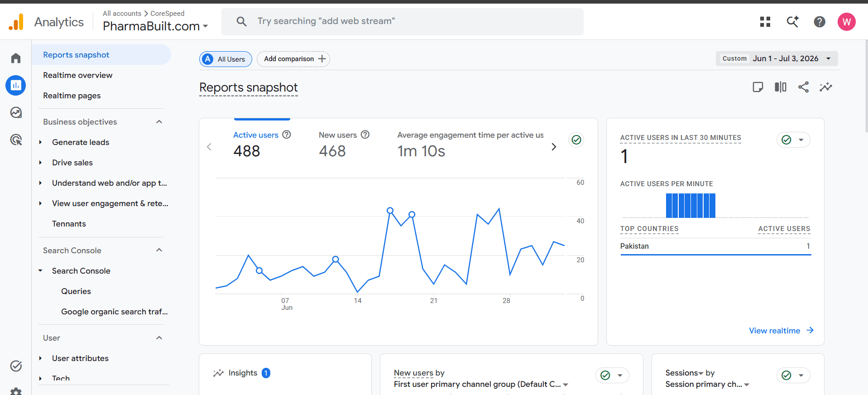Expand the User attributes item
The width and height of the screenshot is (868, 395).
[x=40, y=358]
